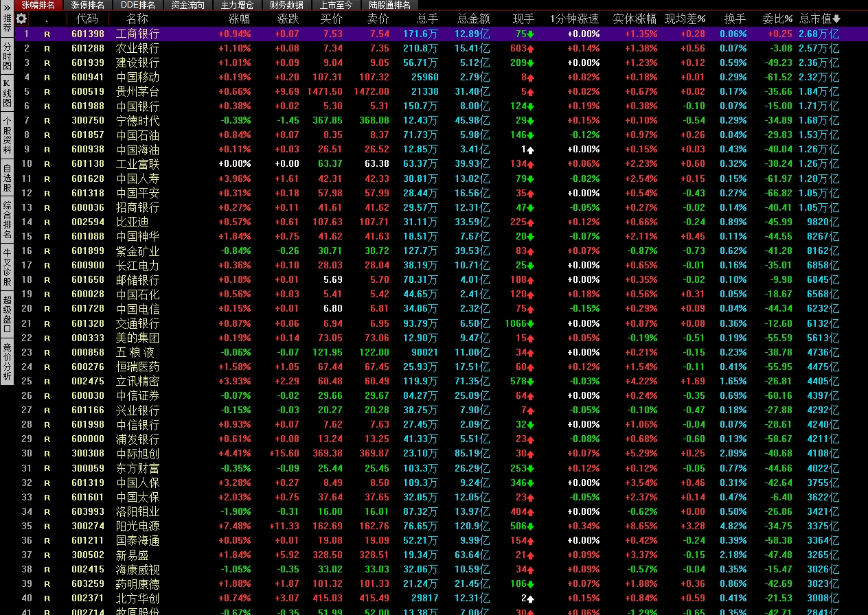Select the highlighted 工商银行 row name
The height and width of the screenshot is (615, 868).
tap(137, 34)
